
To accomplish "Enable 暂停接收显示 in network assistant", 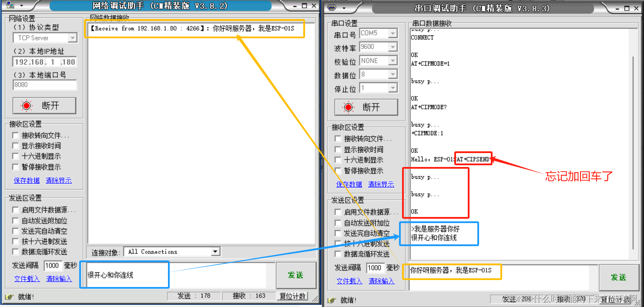I will click(x=16, y=167).
